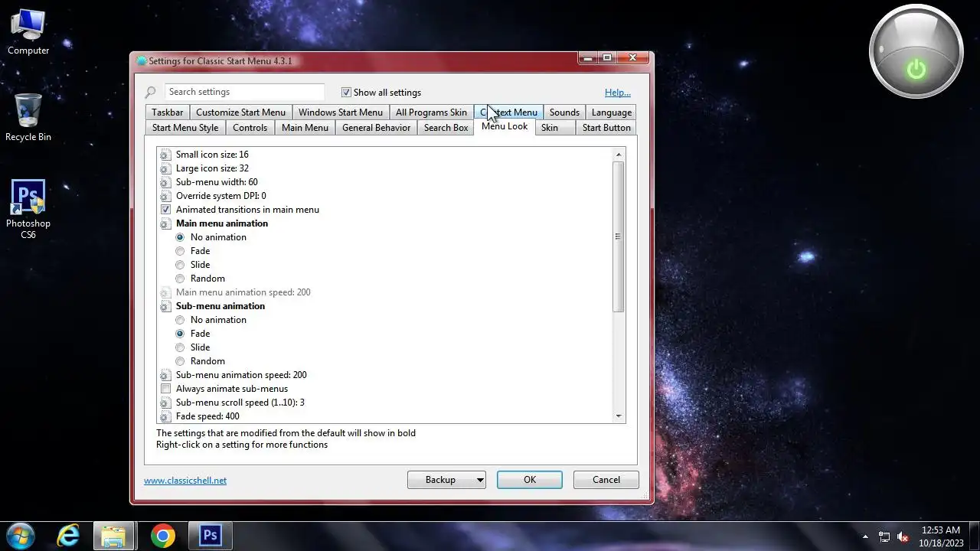Click the Search settings input field

[245, 92]
